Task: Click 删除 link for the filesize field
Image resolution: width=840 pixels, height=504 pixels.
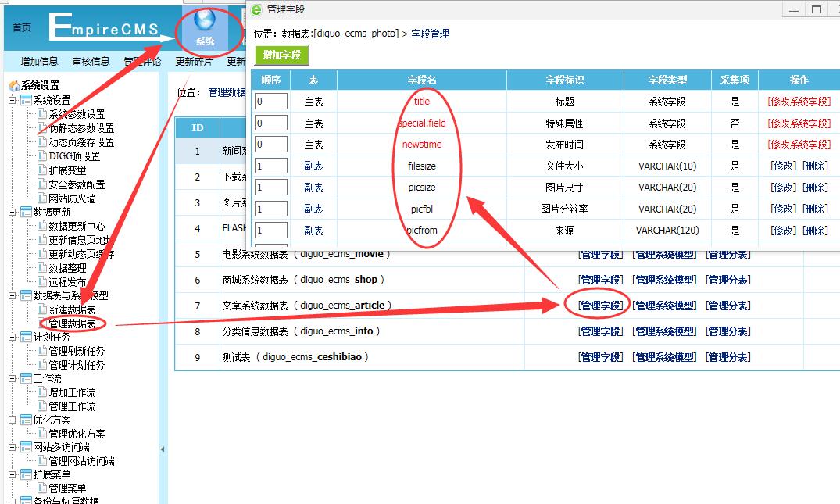Action: (x=815, y=166)
